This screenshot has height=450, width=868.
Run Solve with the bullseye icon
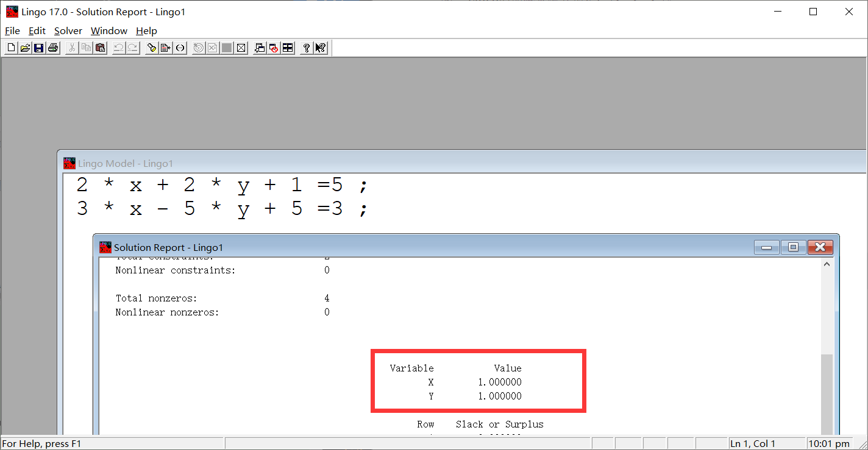pyautogui.click(x=199, y=48)
